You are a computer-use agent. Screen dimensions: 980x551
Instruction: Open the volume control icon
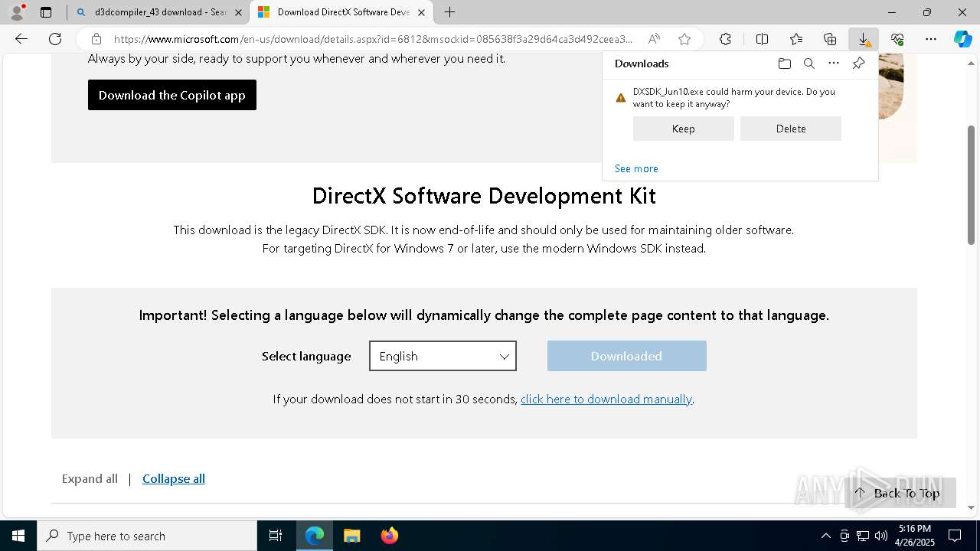point(880,536)
